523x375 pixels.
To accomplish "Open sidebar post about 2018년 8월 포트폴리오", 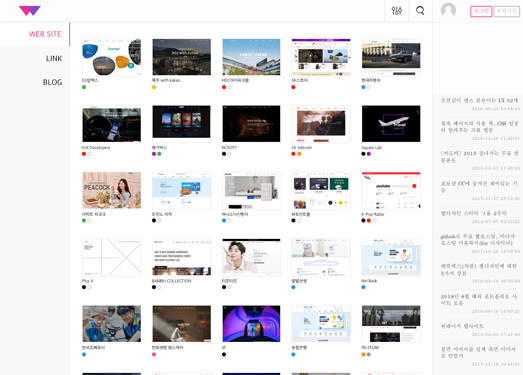I will pyautogui.click(x=479, y=299).
